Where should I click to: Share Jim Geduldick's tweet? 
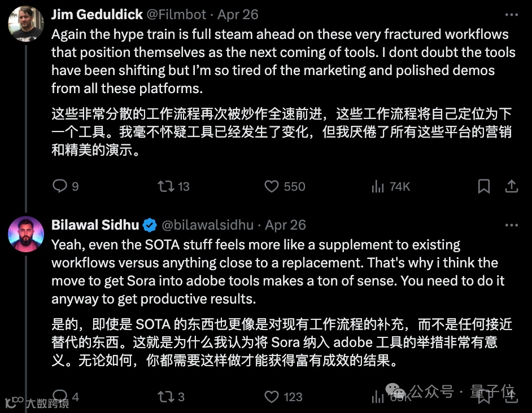(x=511, y=186)
